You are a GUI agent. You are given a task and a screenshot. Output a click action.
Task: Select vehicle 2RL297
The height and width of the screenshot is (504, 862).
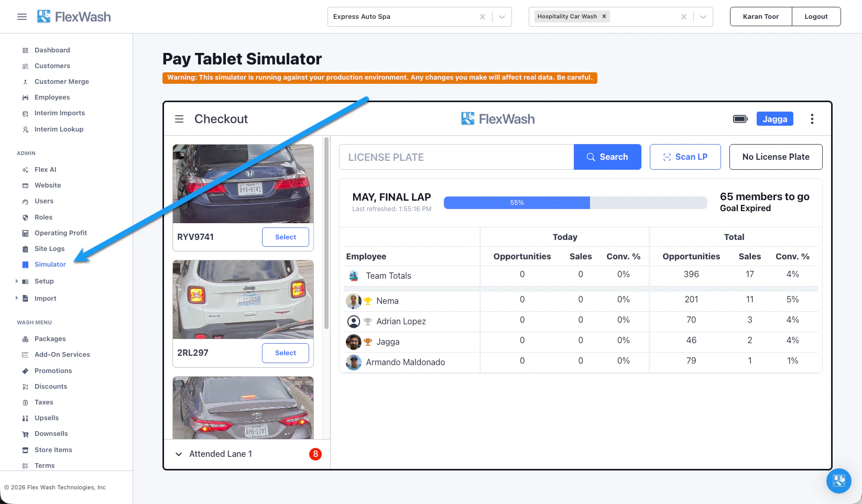coord(286,353)
